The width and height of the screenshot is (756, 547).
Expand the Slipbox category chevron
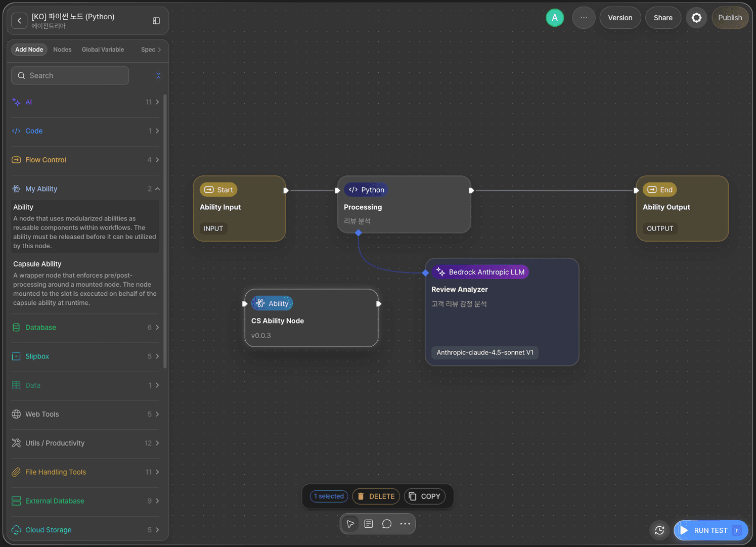point(157,356)
